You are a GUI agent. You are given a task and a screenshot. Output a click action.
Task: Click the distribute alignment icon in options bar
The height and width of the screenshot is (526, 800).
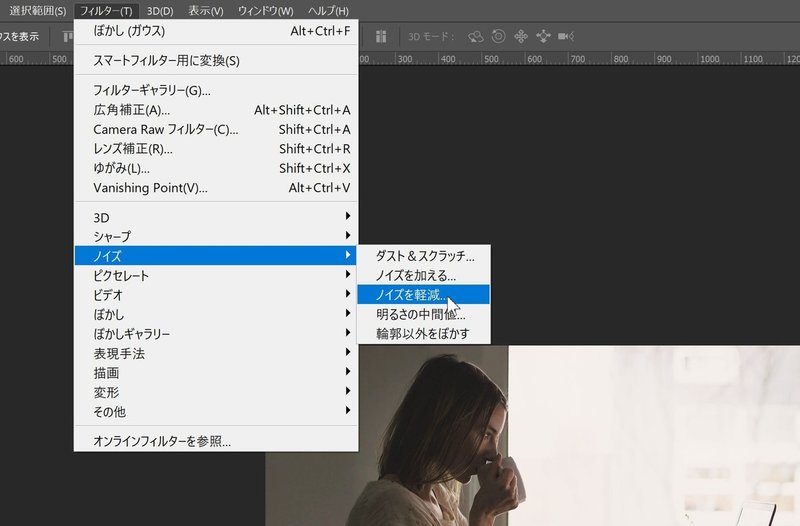(381, 36)
